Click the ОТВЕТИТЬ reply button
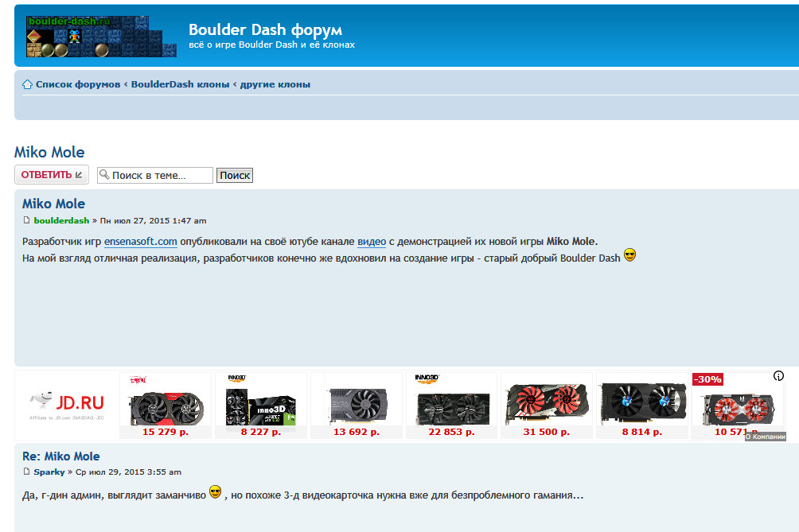This screenshot has width=799, height=532. (x=52, y=175)
